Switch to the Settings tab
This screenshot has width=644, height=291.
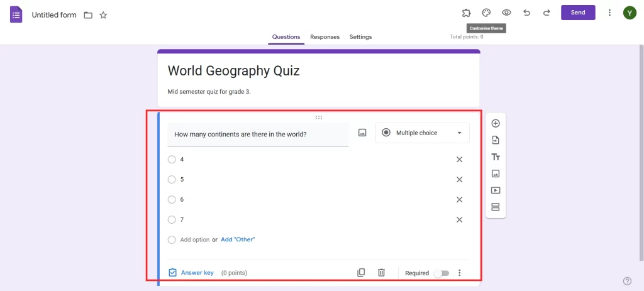pyautogui.click(x=360, y=37)
